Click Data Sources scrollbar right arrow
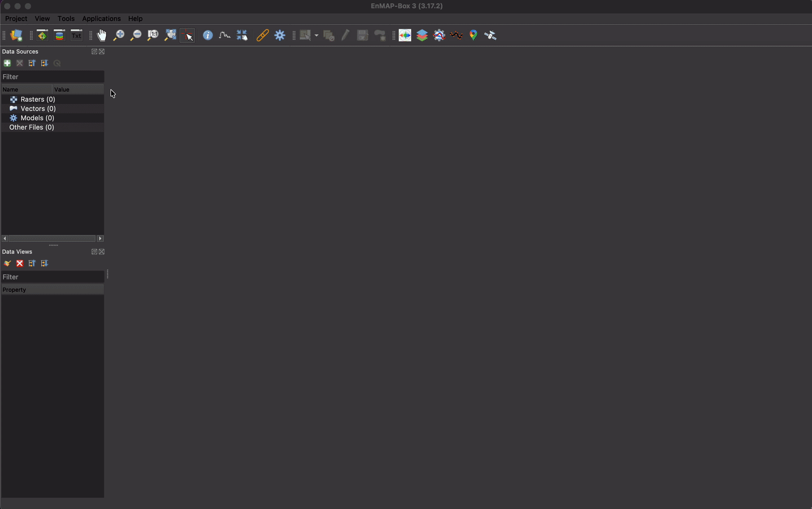This screenshot has width=812, height=509. [x=100, y=238]
